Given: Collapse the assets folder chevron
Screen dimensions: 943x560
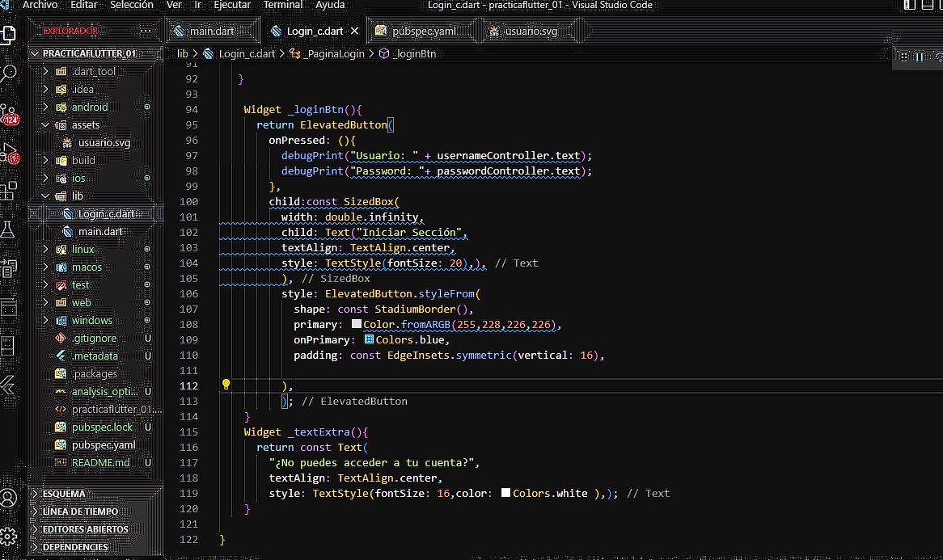Looking at the screenshot, I should (x=45, y=125).
